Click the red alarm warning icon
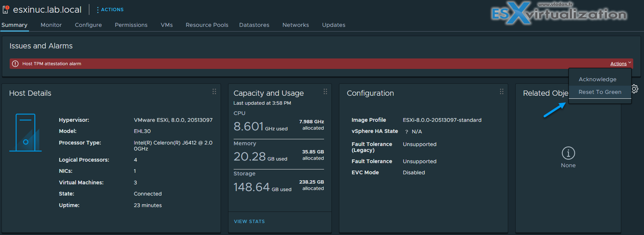Image resolution: width=644 pixels, height=235 pixels. (15, 64)
